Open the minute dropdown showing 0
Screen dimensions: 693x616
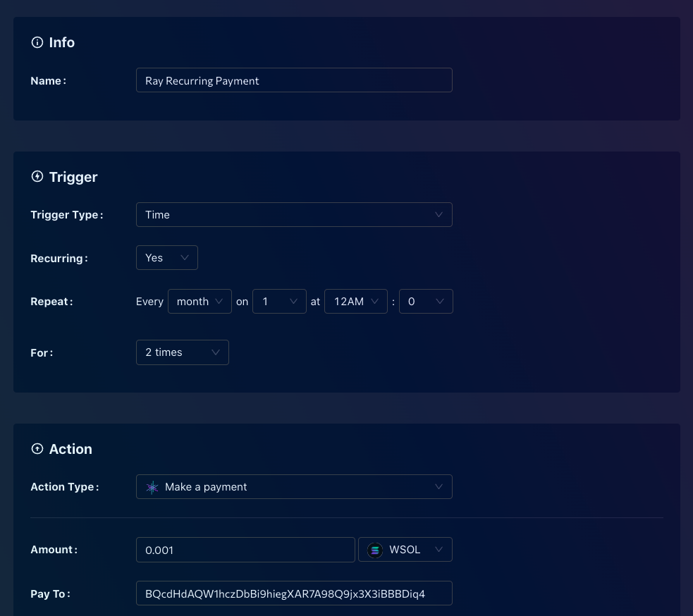pyautogui.click(x=426, y=301)
